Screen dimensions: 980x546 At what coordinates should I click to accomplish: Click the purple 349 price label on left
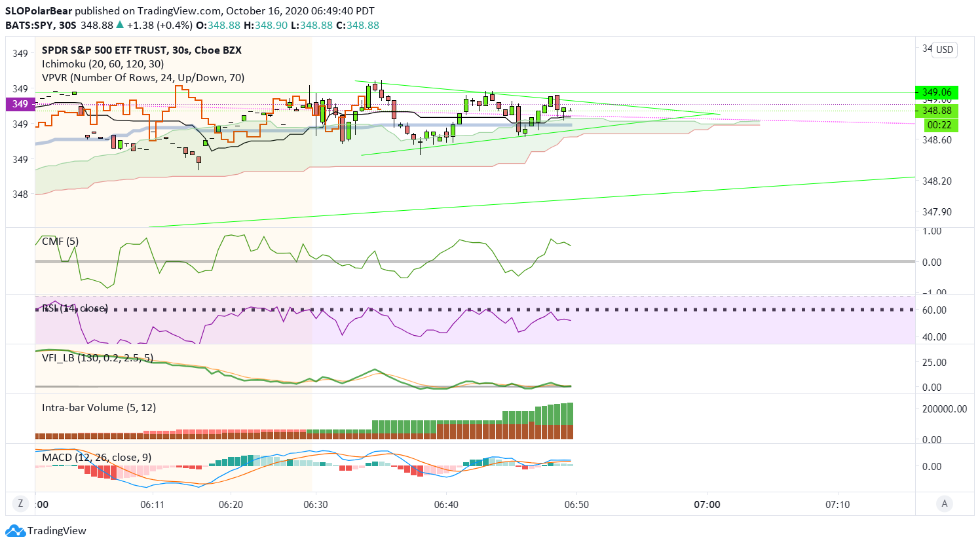click(x=20, y=103)
